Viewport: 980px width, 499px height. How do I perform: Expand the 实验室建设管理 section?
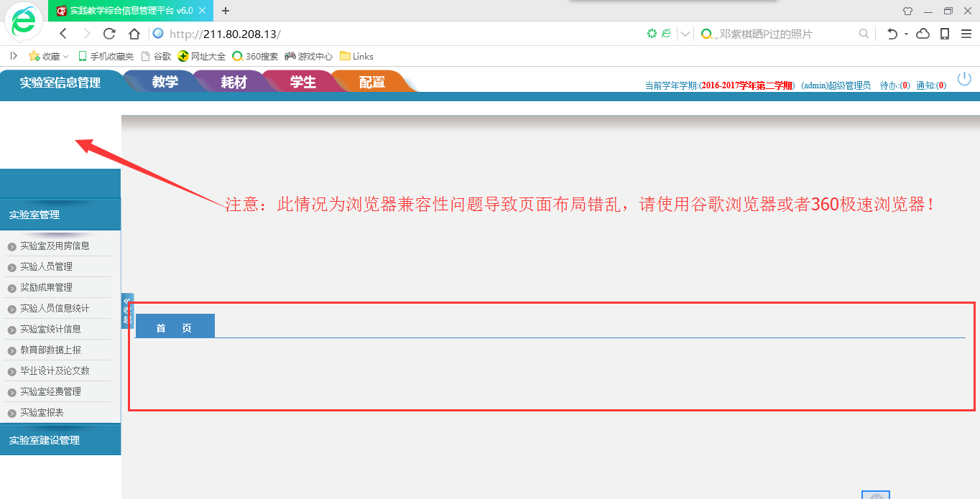(45, 440)
